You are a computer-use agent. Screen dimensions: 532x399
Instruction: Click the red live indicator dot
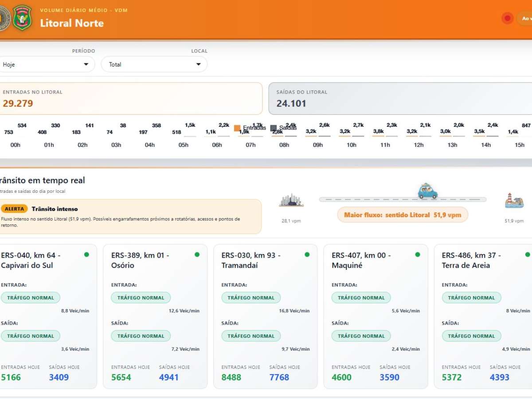[x=507, y=18]
